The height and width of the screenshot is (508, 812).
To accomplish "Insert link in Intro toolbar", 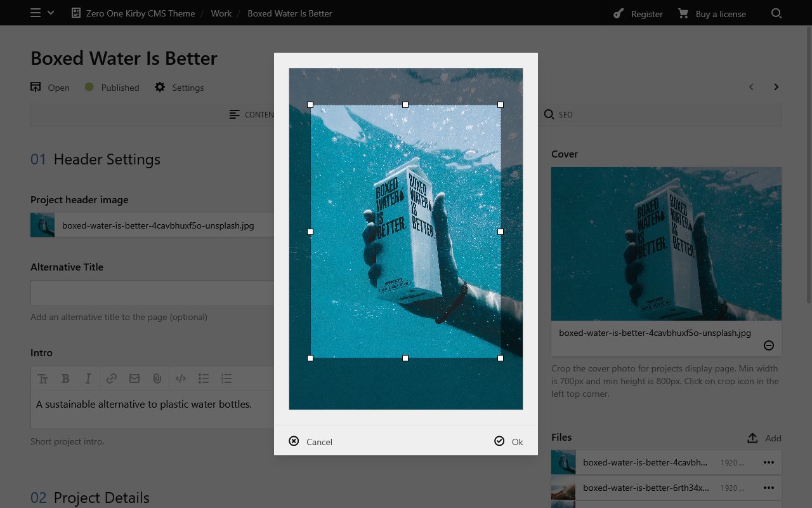I will pos(112,378).
